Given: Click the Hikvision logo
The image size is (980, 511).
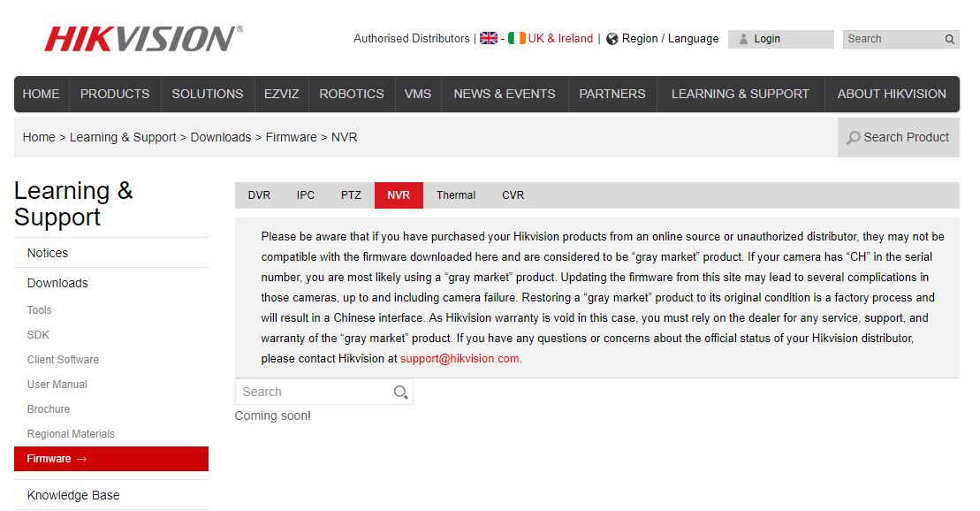Looking at the screenshot, I should 143,39.
